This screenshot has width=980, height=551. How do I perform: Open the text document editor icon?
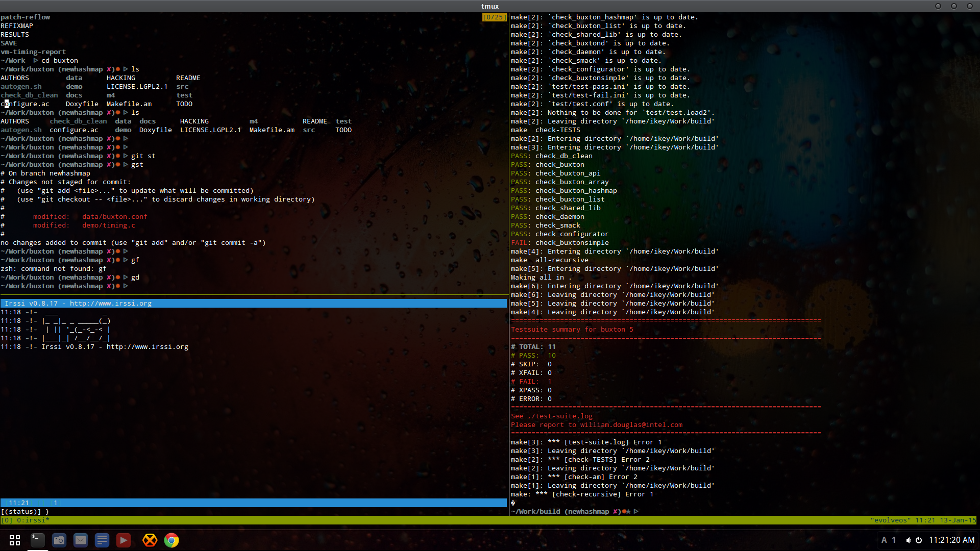[102, 540]
